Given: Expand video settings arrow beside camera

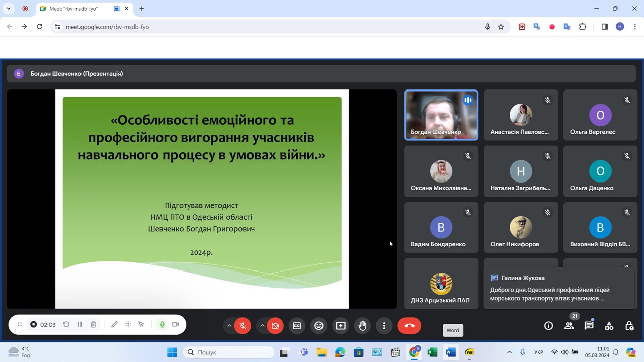Looking at the screenshot, I should pos(262,326).
